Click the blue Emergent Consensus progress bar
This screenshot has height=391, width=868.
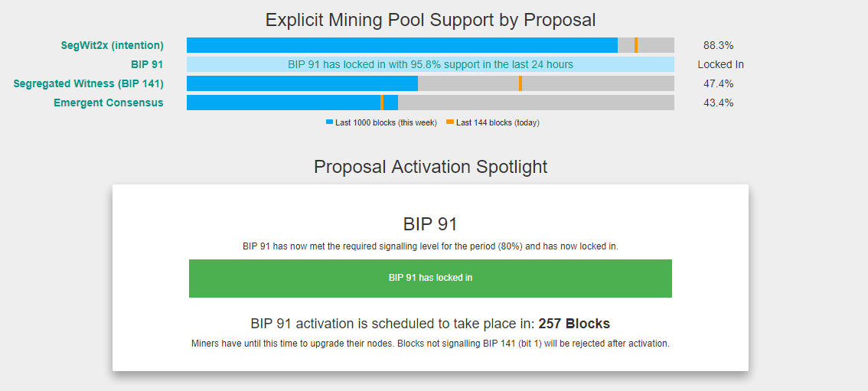[283, 103]
